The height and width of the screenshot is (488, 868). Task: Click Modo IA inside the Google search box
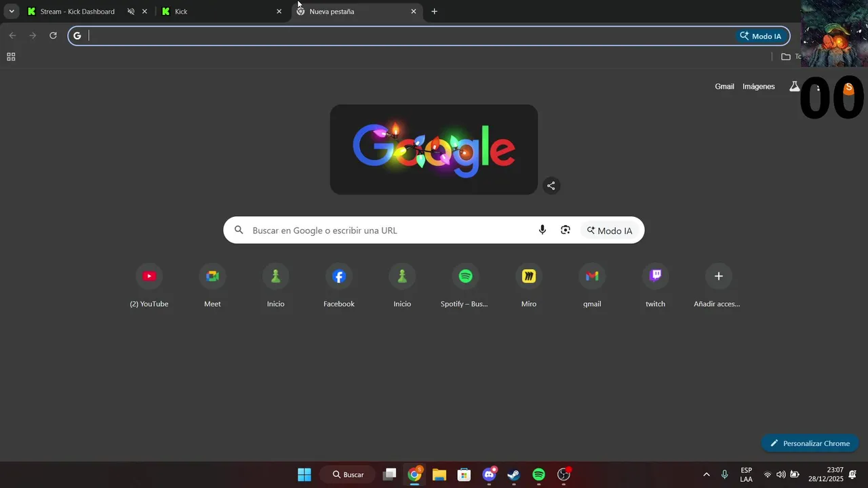[610, 230]
